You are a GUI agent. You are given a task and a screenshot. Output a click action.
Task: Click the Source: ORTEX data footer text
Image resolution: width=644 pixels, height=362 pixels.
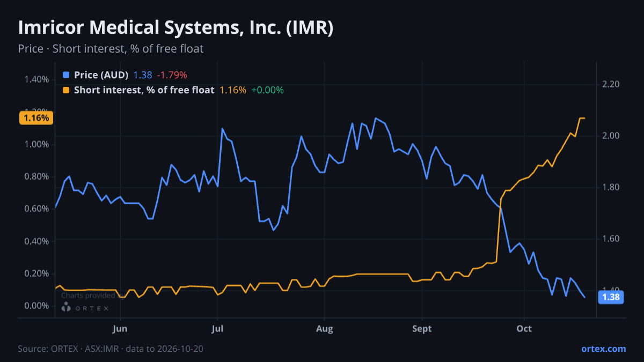click(111, 349)
